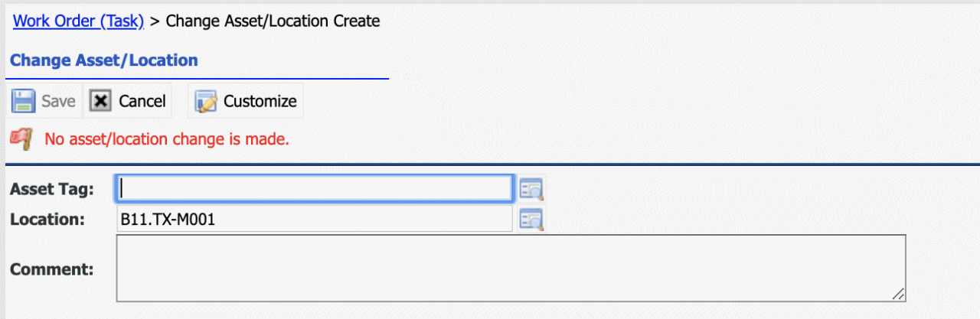Open the Asset Tag lookup icon
The width and height of the screenshot is (980, 319).
531,187
